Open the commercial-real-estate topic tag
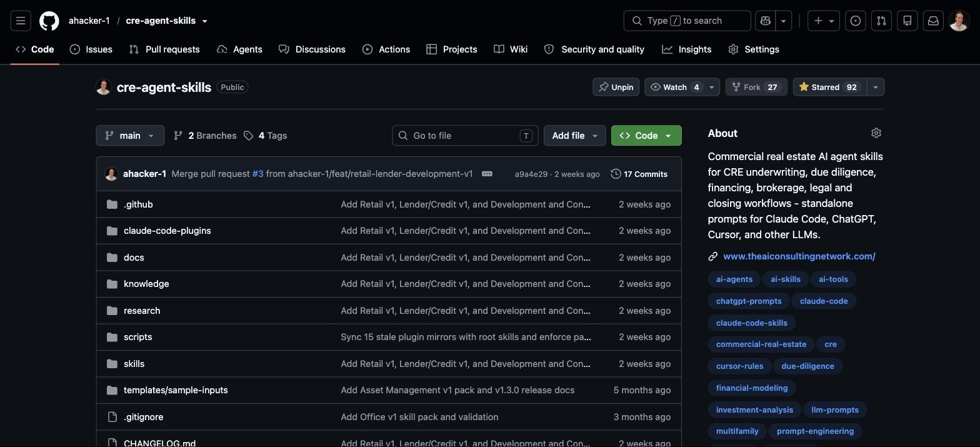Viewport: 980px width, 447px height. point(761,344)
